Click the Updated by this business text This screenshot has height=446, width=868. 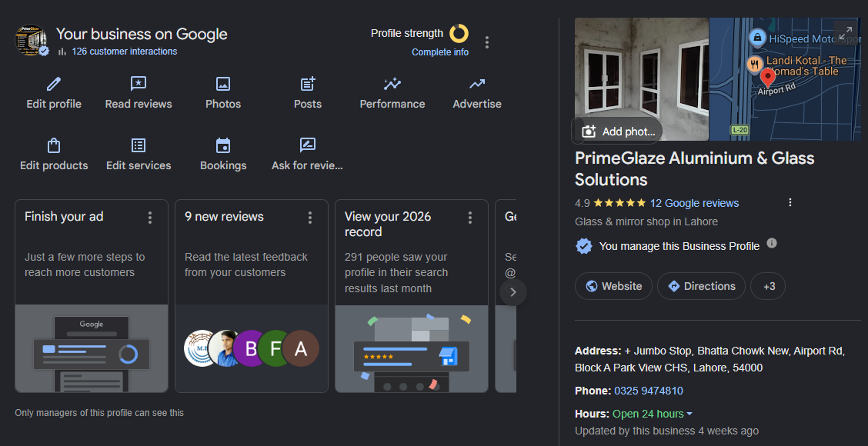click(666, 431)
